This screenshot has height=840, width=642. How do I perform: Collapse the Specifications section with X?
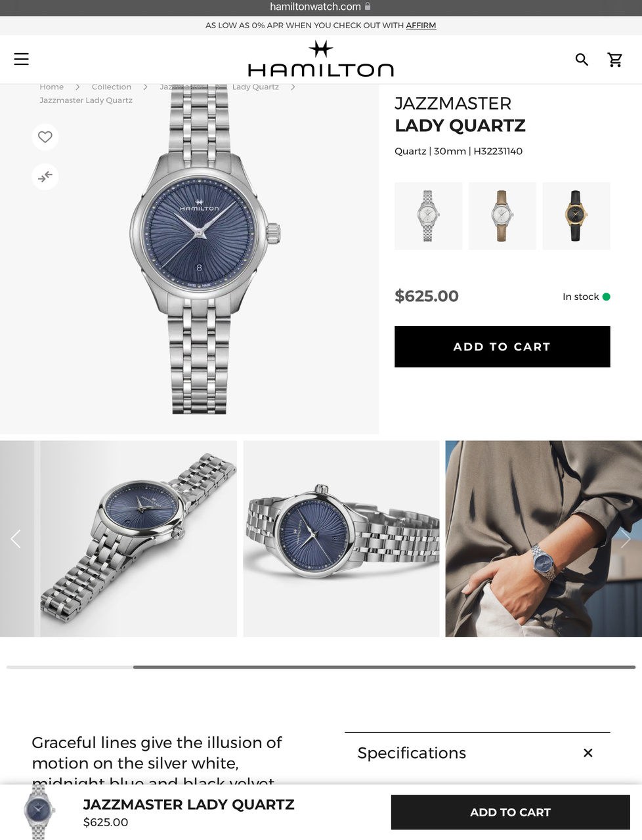pyautogui.click(x=588, y=753)
